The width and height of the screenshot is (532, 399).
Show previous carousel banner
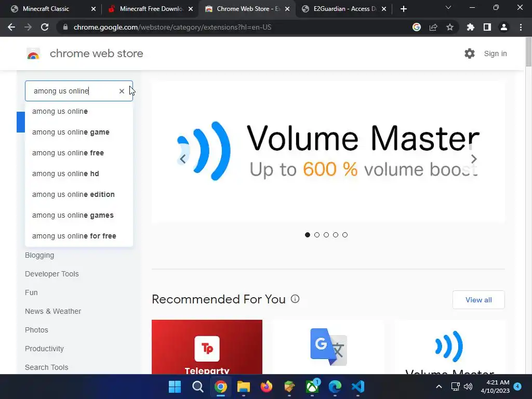pos(182,159)
